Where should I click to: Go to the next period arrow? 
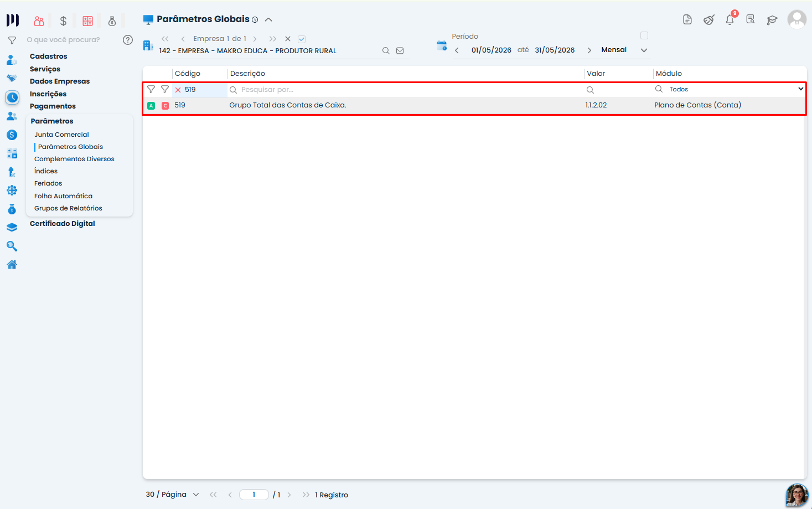(x=589, y=50)
